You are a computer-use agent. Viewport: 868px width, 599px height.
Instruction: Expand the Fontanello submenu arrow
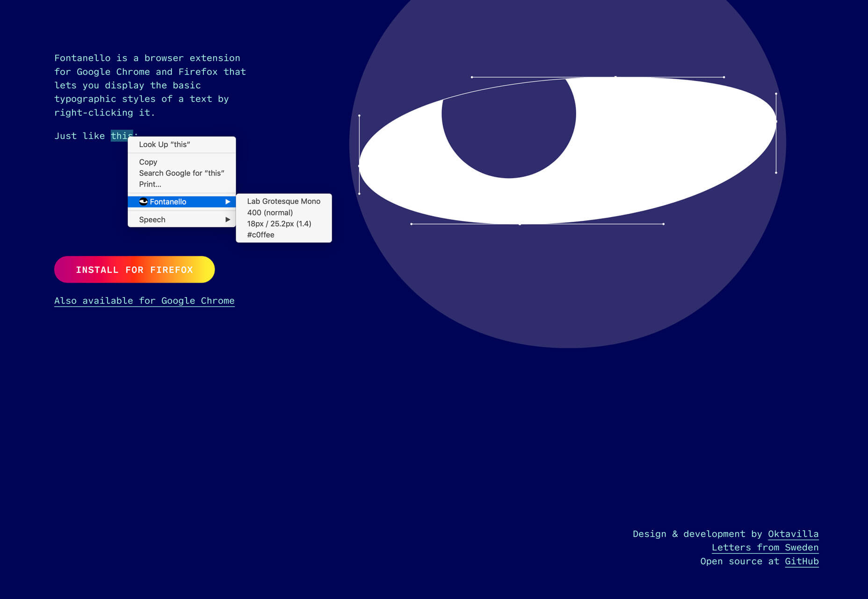pyautogui.click(x=228, y=202)
